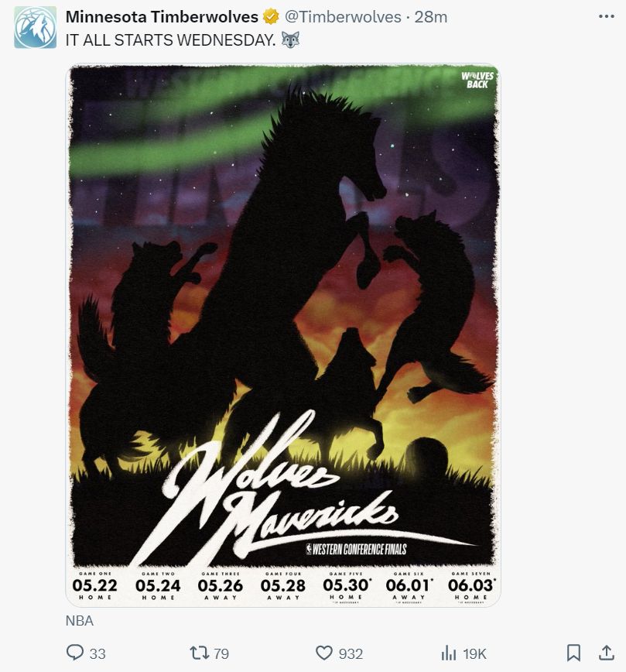The image size is (626, 672).
Task: Repost using the retweet arrows icon
Action: [x=199, y=653]
